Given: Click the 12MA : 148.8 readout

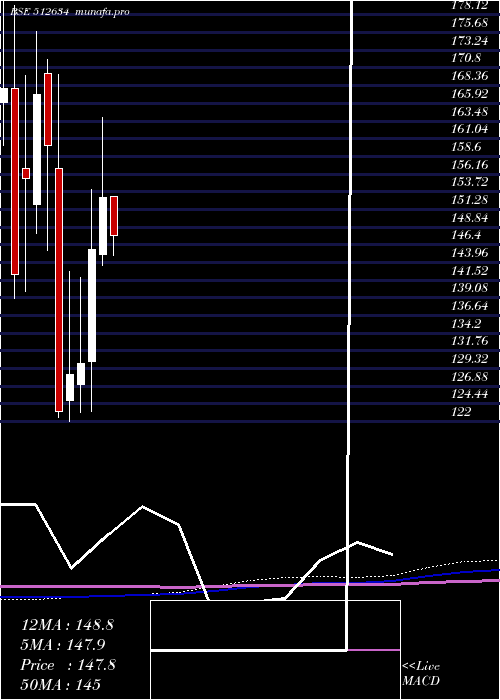Looking at the screenshot, I should tap(67, 625).
